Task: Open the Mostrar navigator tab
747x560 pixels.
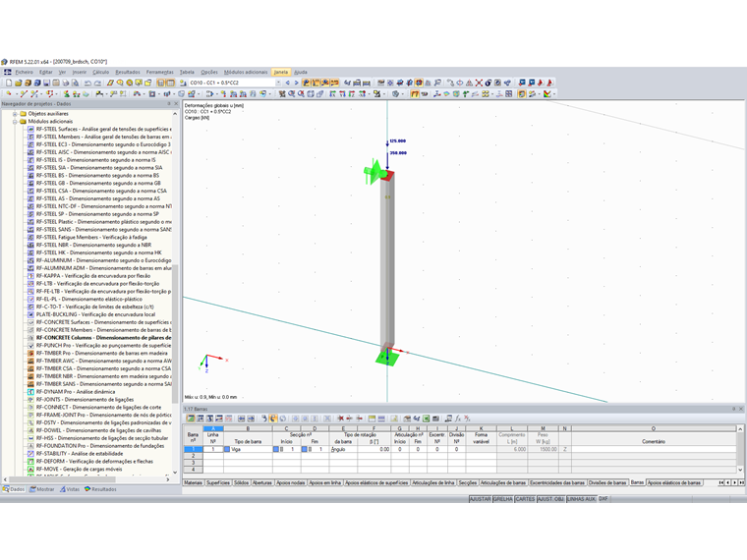Action: pyautogui.click(x=42, y=489)
